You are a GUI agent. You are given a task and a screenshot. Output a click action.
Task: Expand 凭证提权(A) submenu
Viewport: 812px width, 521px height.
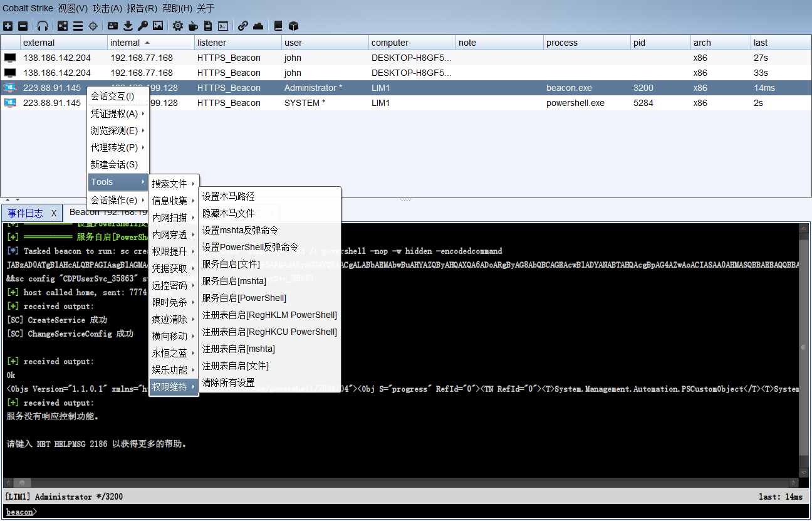tap(118, 113)
